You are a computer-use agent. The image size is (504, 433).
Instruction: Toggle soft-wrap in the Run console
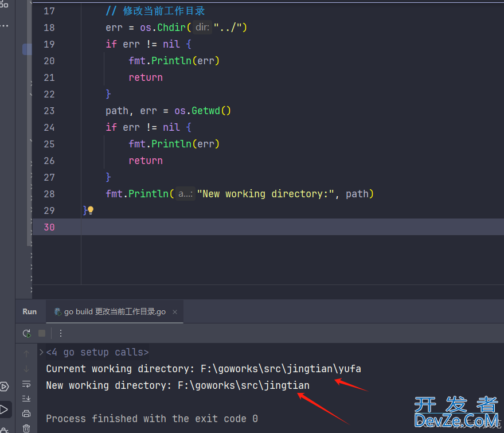click(26, 384)
